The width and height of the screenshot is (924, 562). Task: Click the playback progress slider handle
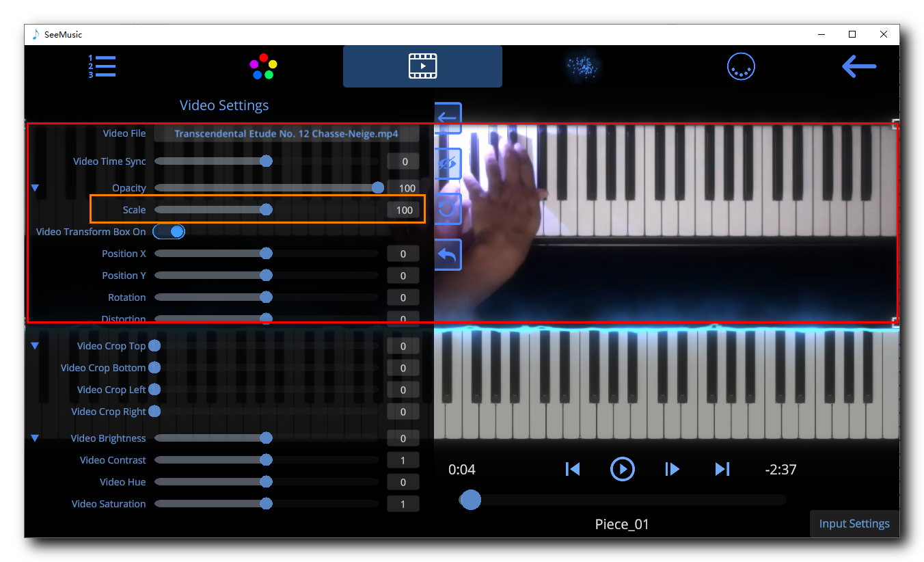tap(470, 500)
